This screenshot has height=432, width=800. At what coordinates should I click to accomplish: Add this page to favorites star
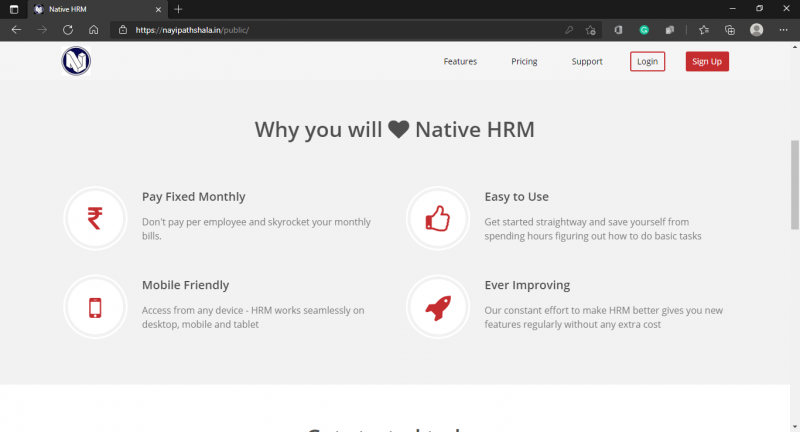tap(591, 30)
